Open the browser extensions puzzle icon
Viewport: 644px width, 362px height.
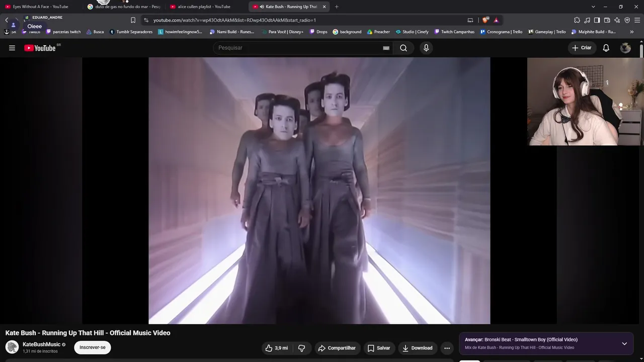coord(577,20)
